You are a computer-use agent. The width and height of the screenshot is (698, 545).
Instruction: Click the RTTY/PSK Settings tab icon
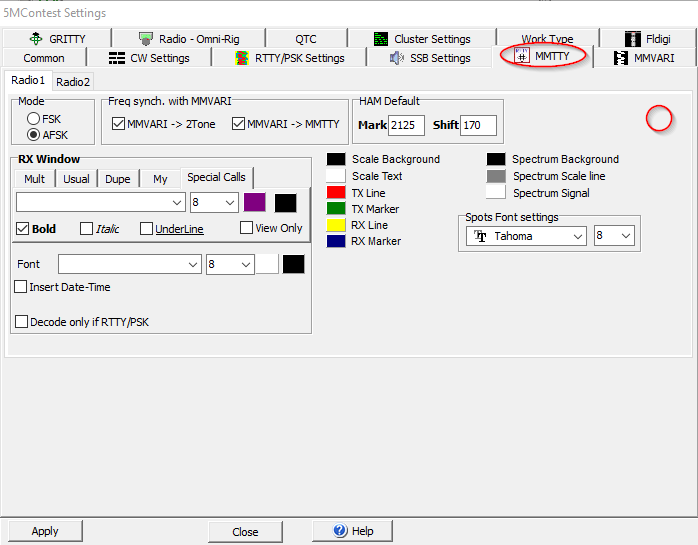tap(242, 58)
